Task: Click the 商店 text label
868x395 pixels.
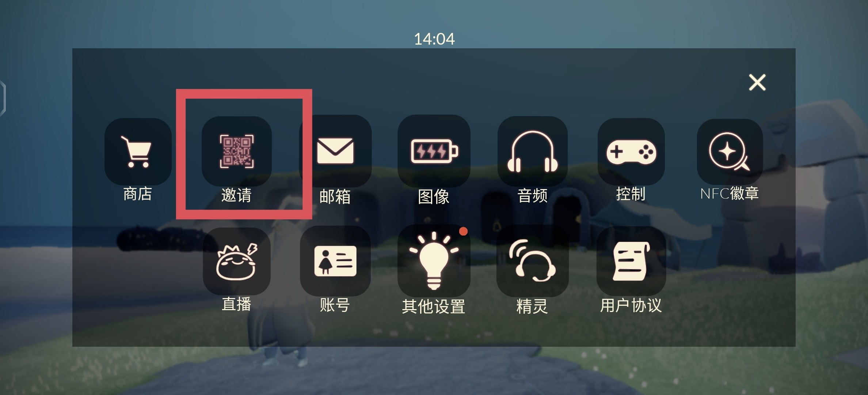Action: point(138,194)
